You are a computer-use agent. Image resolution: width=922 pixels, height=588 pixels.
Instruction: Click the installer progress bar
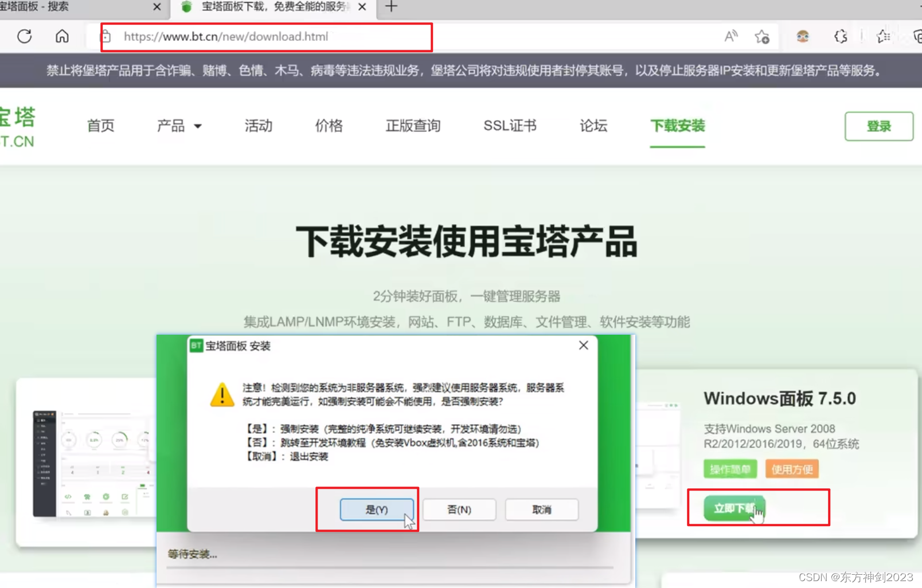point(390,568)
